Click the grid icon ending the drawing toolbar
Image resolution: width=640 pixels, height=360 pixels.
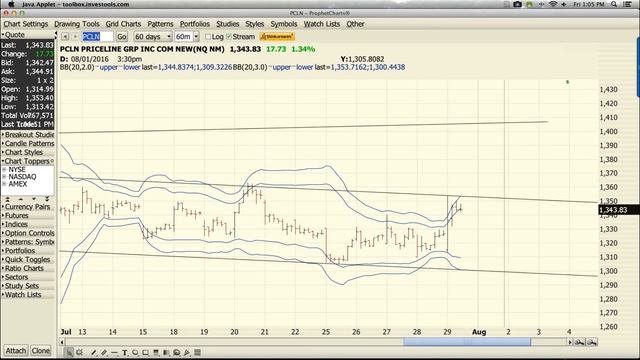197,352
